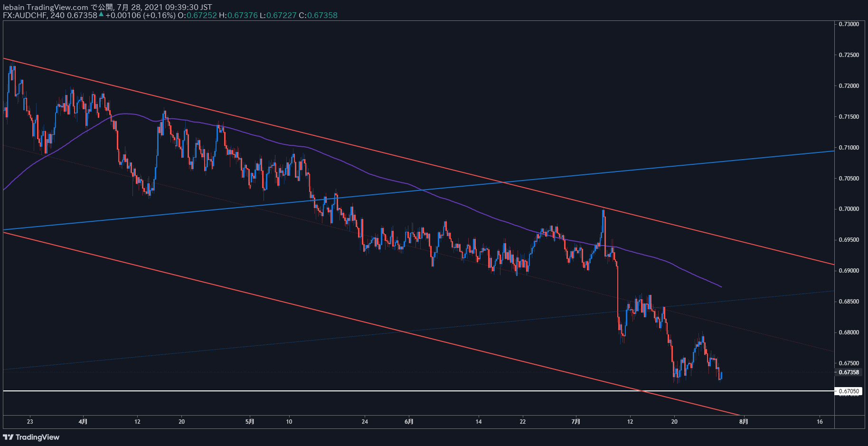Click the 5月 month label on time axis
The height and width of the screenshot is (446, 868).
click(x=250, y=421)
